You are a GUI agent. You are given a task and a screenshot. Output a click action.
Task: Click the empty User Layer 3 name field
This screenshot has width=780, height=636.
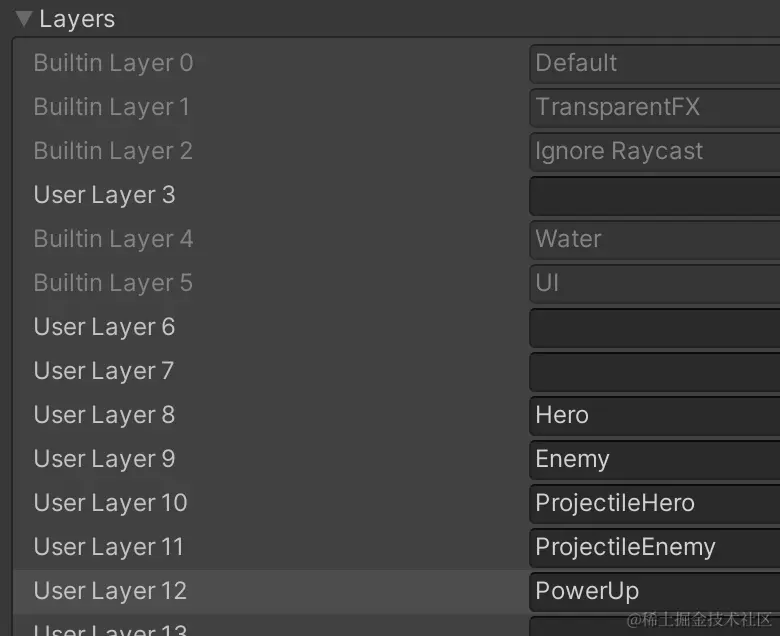pyautogui.click(x=654, y=195)
